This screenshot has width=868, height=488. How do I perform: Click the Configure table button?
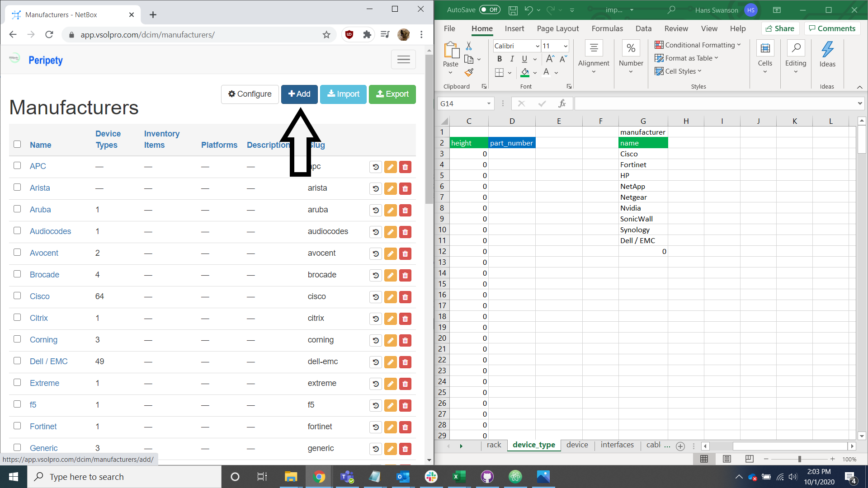[250, 94]
